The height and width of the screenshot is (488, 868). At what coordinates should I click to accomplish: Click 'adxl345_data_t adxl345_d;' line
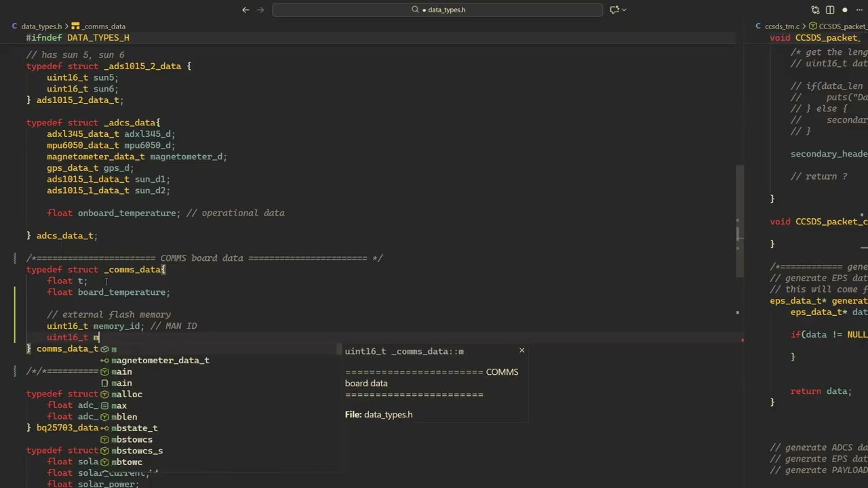click(111, 134)
